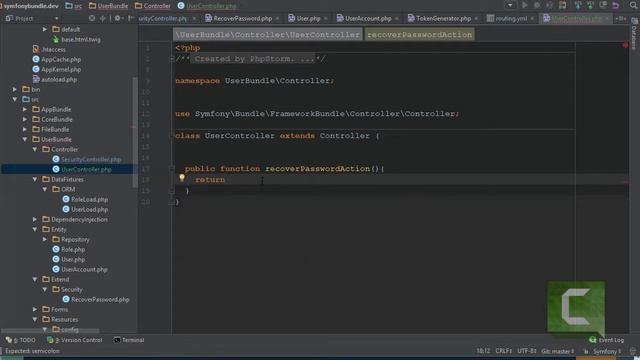Click Symfony status bar widget
The width and height of the screenshot is (640, 360).
point(607,351)
